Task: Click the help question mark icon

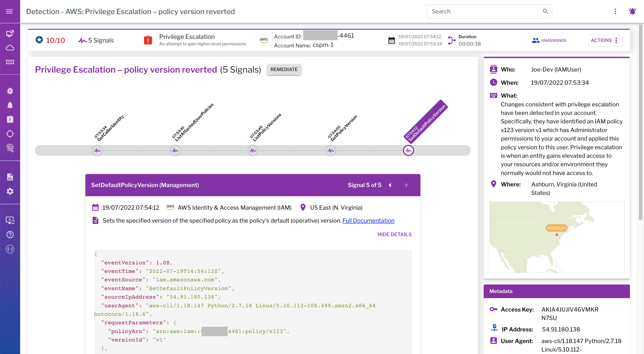Action: [x=10, y=235]
